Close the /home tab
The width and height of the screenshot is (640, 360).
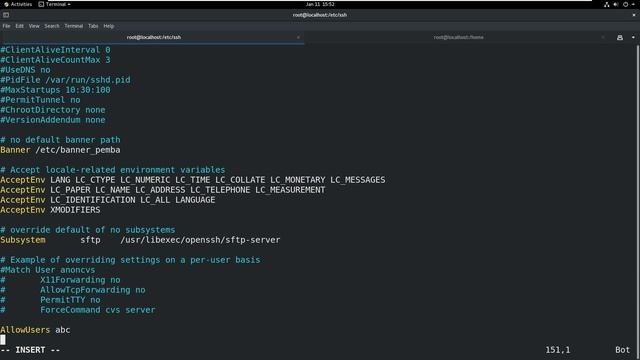tap(603, 37)
